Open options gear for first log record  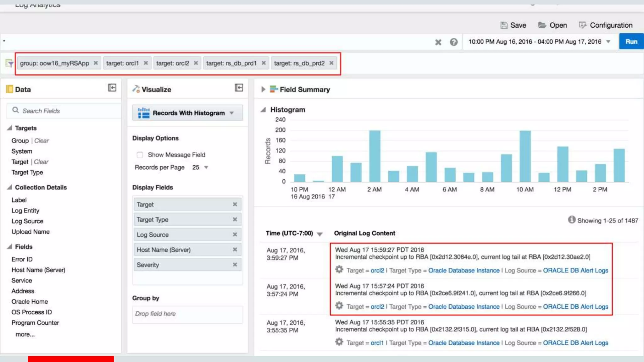click(x=339, y=270)
